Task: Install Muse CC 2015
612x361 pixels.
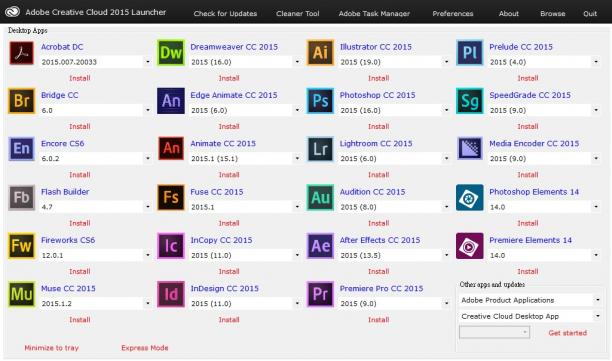Action: pyautogui.click(x=80, y=320)
